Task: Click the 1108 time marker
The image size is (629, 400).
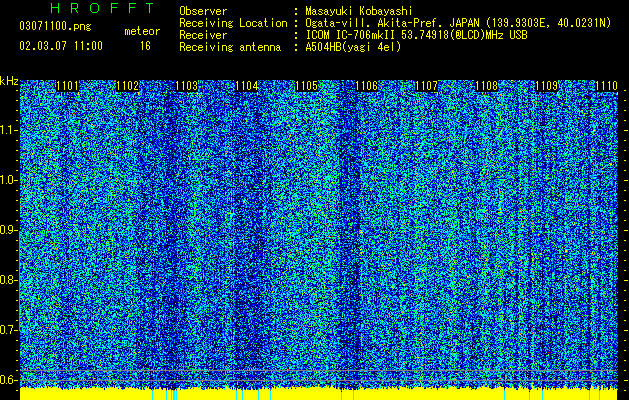Action: coord(486,86)
